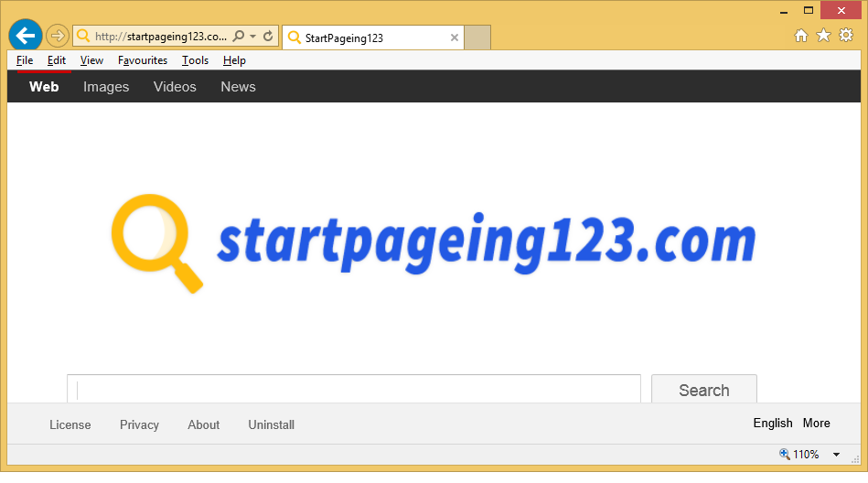The height and width of the screenshot is (483, 868).
Task: Expand the zoom level dropdown arrow
Action: pos(835,455)
